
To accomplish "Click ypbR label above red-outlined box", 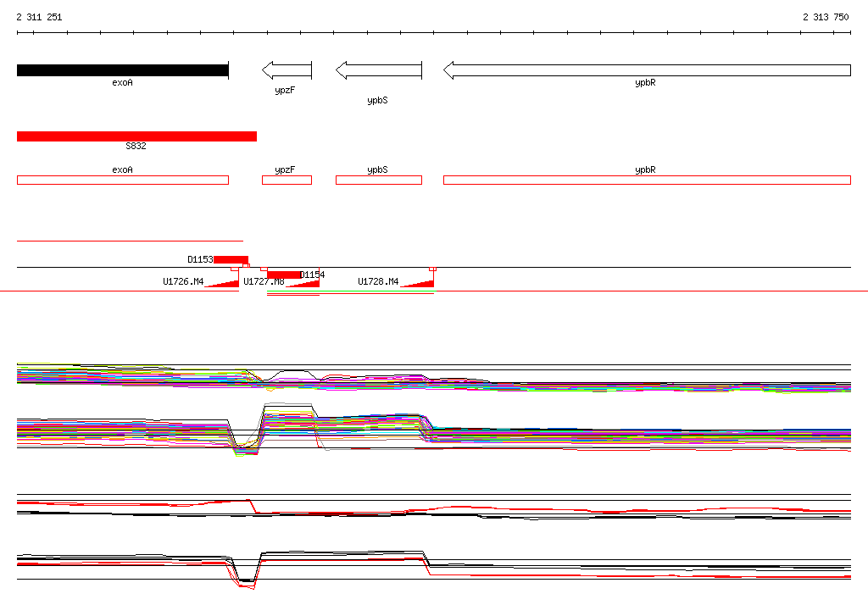I will pos(645,170).
